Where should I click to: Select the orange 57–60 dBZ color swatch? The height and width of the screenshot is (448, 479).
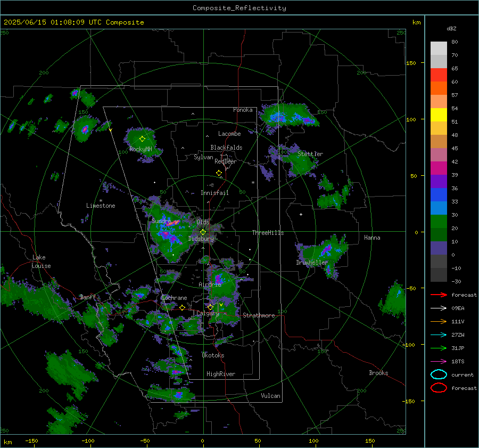click(439, 88)
